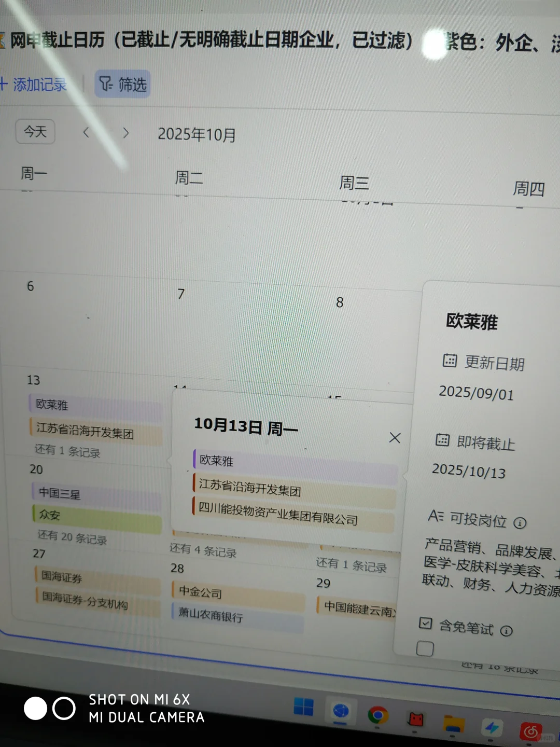560x747 pixels.
Task: Click the info icon next to 可投岗位
Action: point(519,523)
